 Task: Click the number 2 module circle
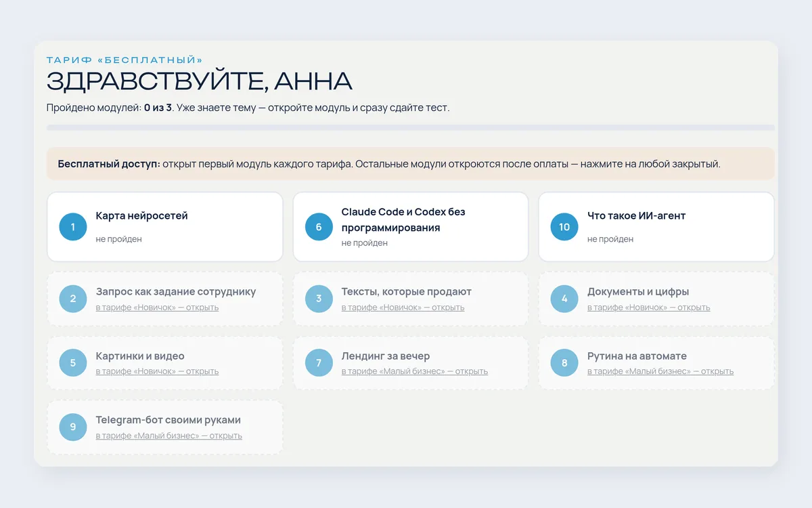pos(73,299)
